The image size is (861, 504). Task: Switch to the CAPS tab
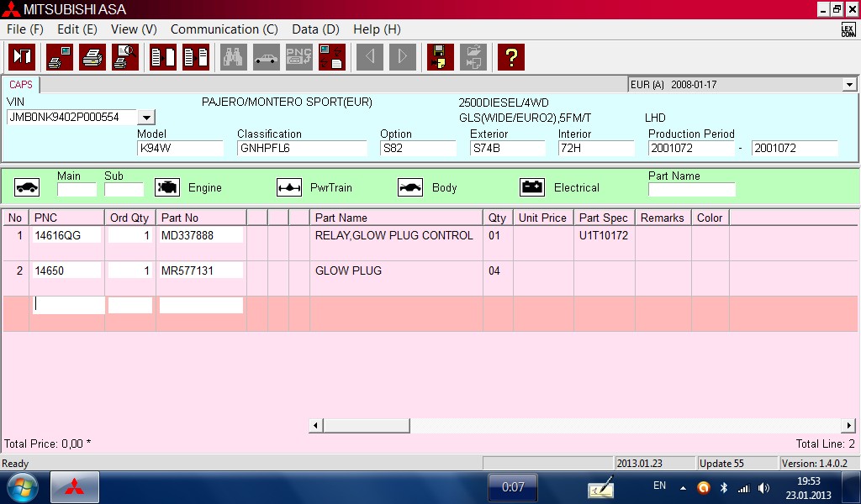(21, 85)
